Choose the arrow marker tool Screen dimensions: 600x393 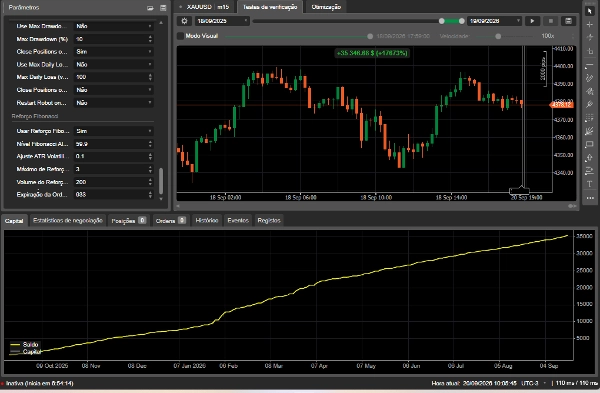(590, 158)
